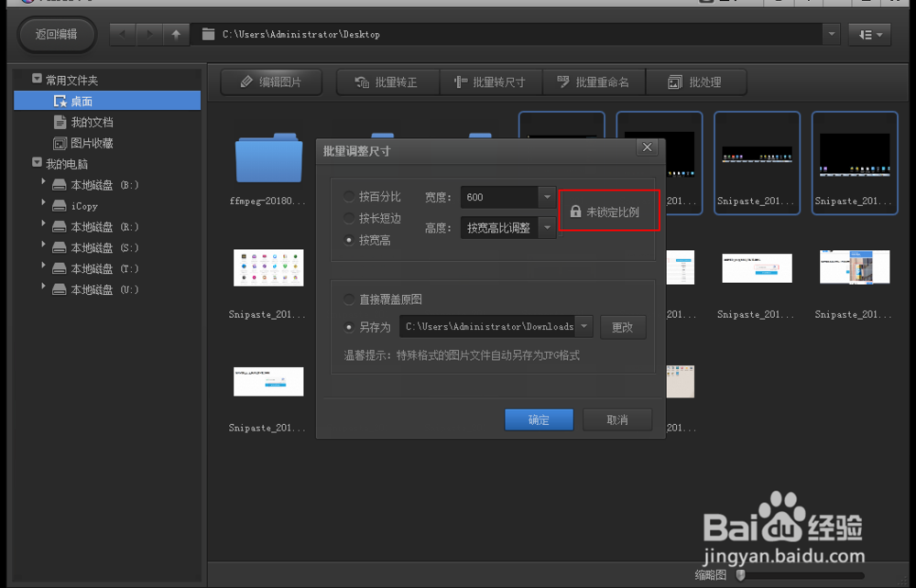Open the address path dropdown arrow
The image size is (916, 588).
click(832, 35)
